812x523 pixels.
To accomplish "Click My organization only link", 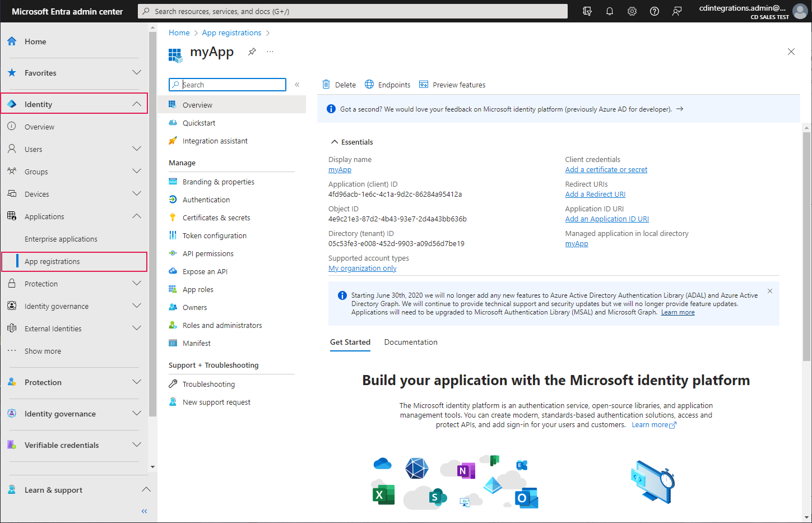I will 362,269.
